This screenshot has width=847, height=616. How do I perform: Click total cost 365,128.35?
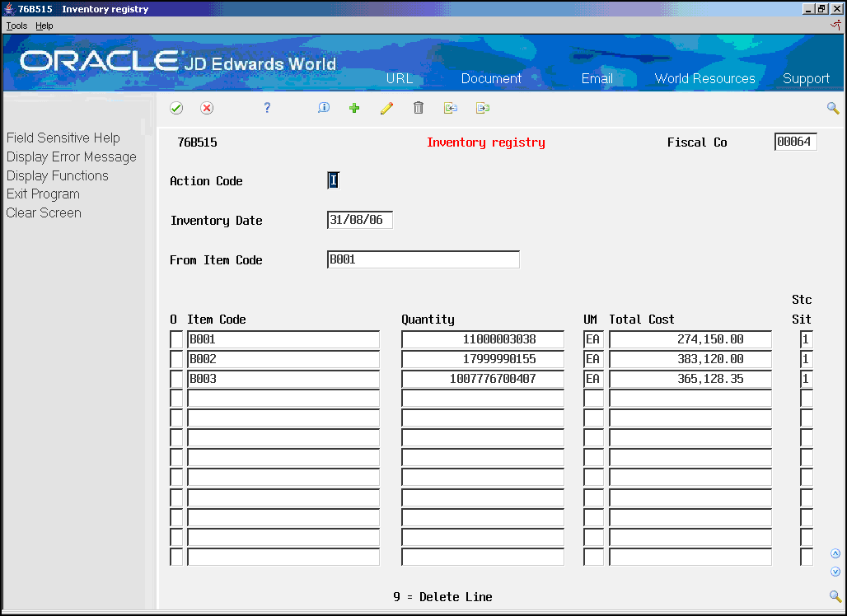690,379
